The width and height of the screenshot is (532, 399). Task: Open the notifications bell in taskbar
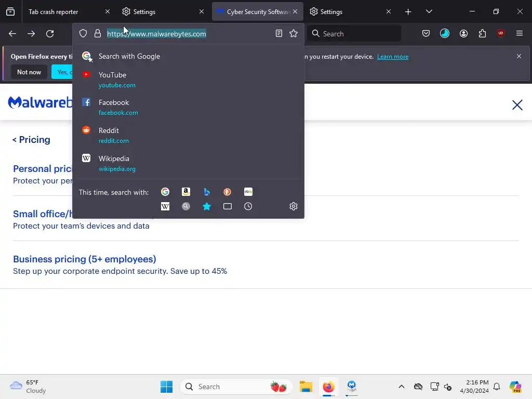click(497, 387)
